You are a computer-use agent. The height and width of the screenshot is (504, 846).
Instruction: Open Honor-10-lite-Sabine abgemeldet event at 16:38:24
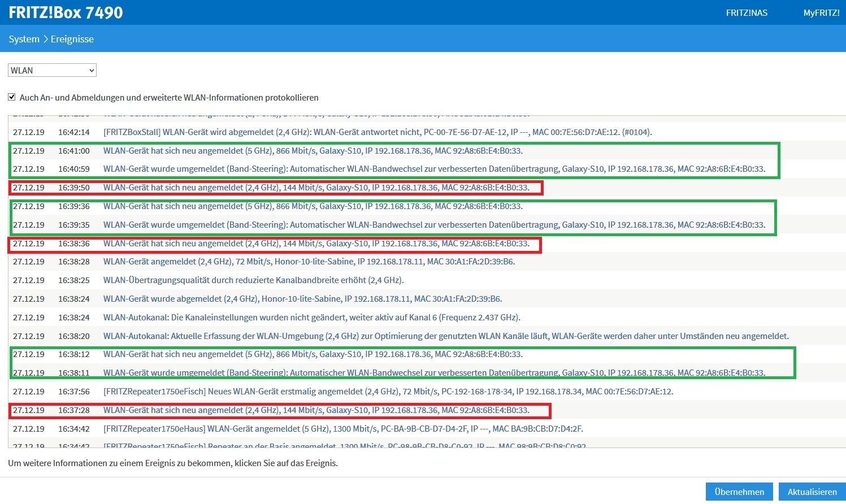(x=302, y=299)
